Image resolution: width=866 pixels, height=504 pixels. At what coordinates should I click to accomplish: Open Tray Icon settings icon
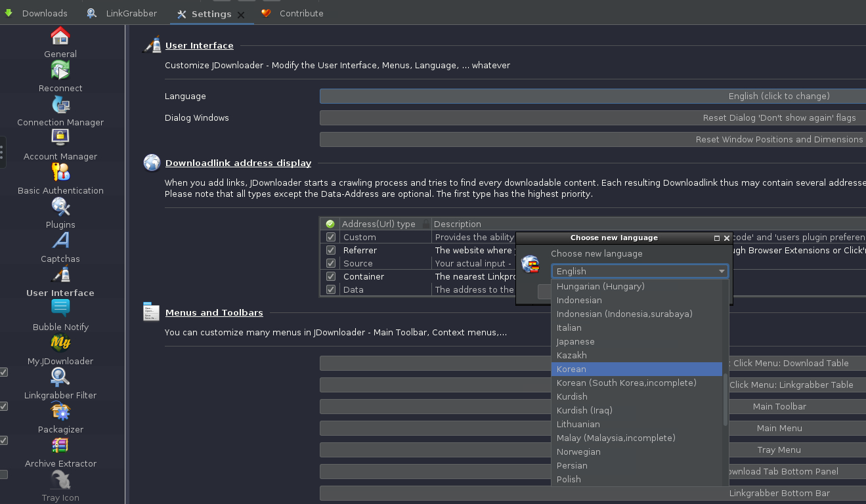pyautogui.click(x=60, y=480)
